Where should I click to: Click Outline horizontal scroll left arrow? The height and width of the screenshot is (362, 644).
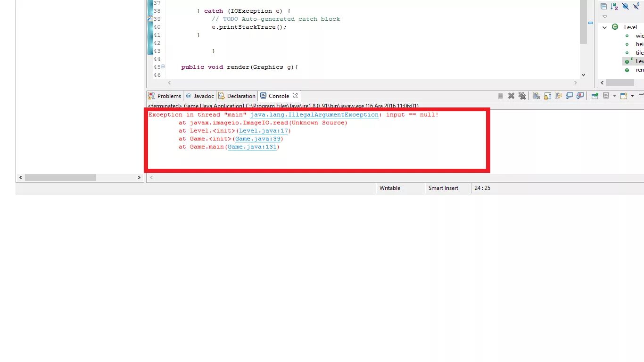[x=603, y=82]
